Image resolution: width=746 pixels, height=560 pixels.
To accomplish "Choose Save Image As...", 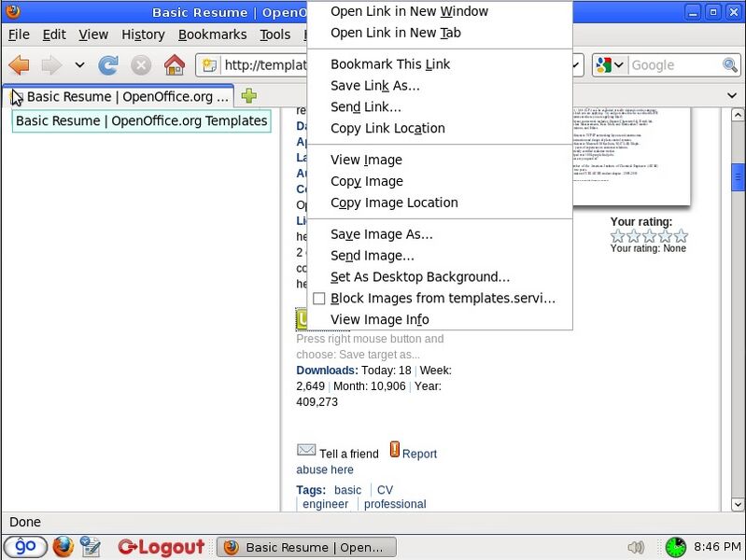I will pos(439,234).
